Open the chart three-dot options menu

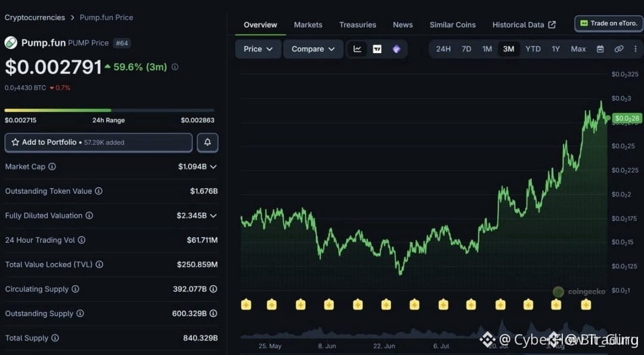coord(636,50)
